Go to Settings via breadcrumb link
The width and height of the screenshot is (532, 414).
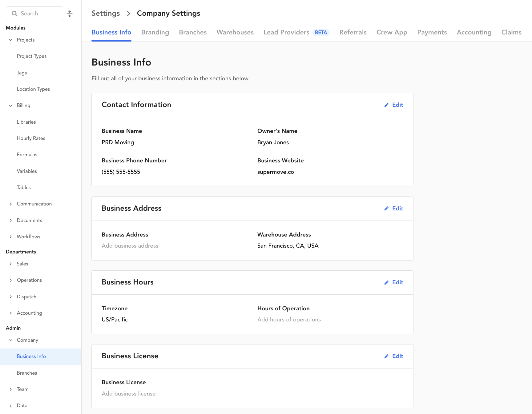click(106, 14)
